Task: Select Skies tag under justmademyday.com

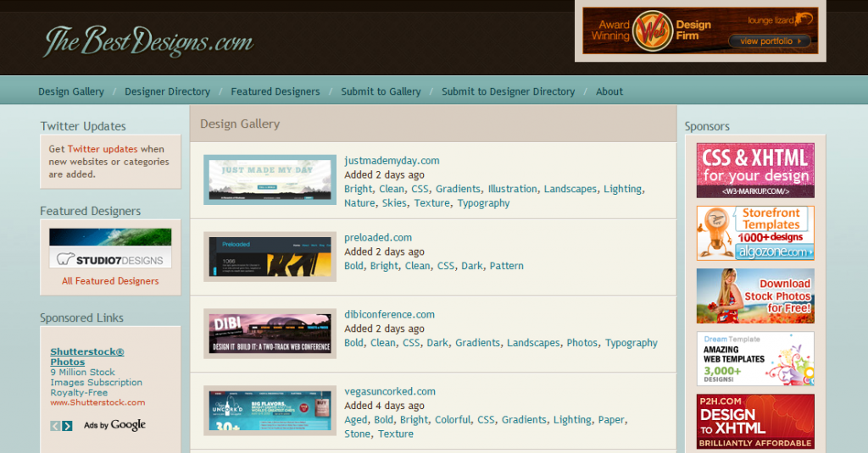Action: (x=394, y=203)
